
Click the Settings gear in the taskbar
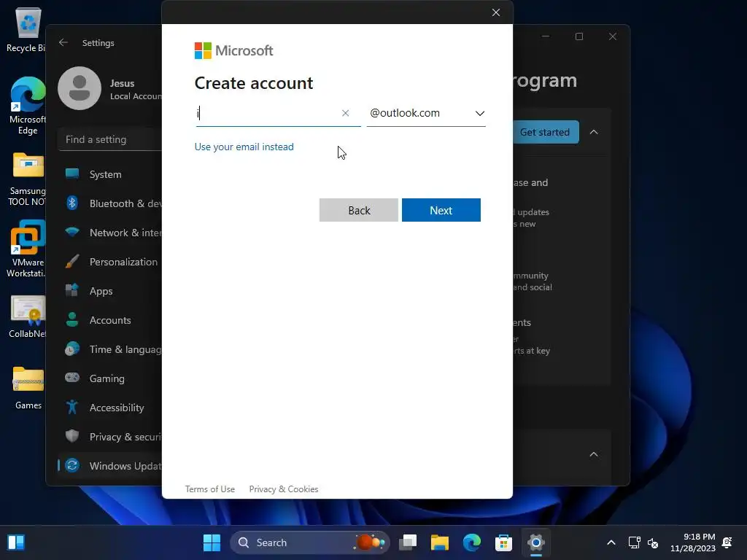(x=535, y=542)
